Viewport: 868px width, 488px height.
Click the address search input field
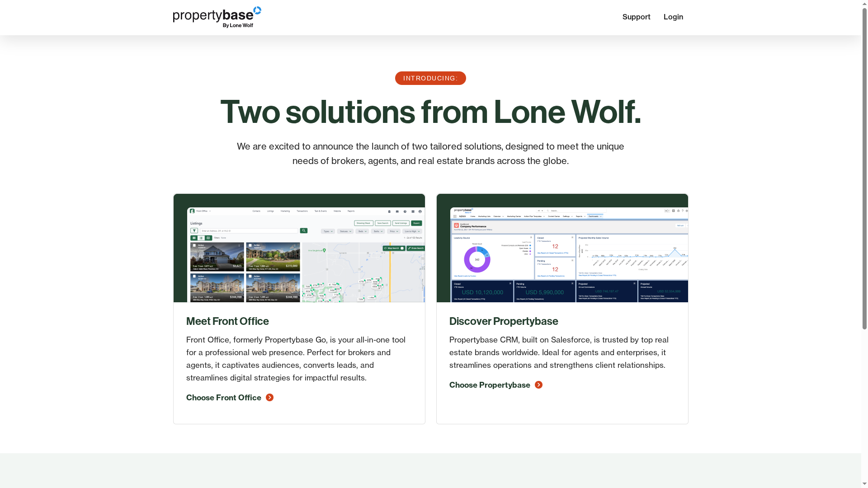click(x=249, y=230)
